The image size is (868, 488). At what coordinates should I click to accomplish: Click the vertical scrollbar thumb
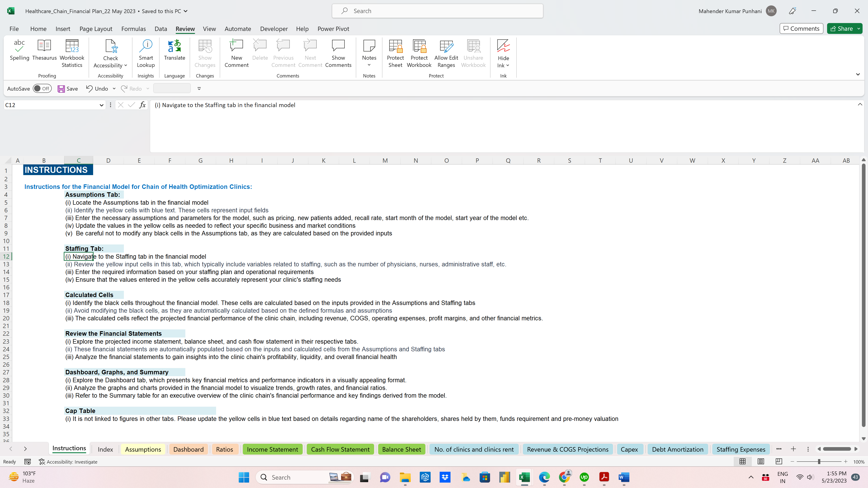pos(863,295)
